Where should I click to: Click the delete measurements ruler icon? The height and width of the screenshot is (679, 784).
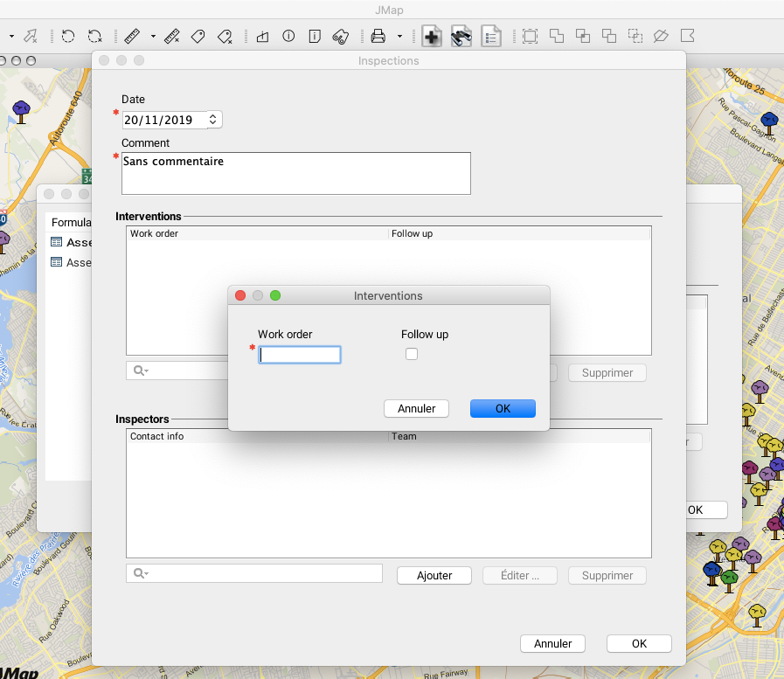pyautogui.click(x=171, y=36)
